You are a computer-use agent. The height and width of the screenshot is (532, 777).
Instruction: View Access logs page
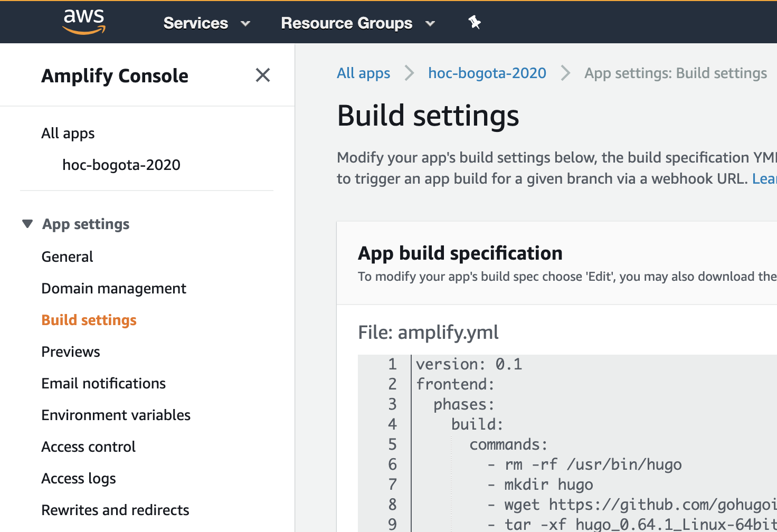79,478
